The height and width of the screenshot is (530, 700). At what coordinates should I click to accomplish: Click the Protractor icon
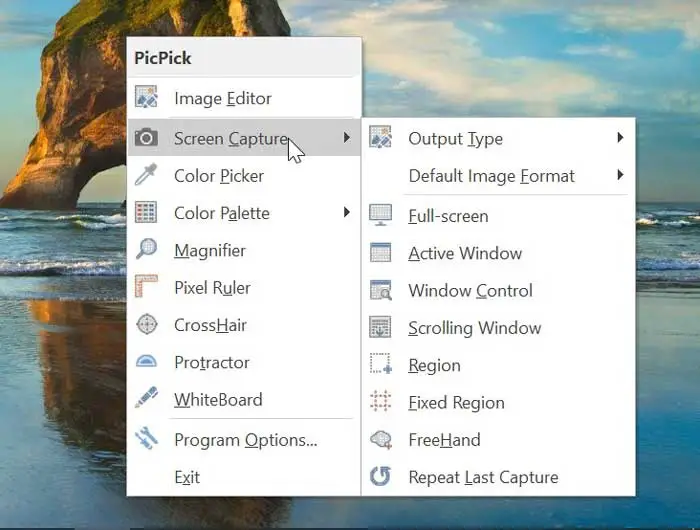tap(146, 362)
